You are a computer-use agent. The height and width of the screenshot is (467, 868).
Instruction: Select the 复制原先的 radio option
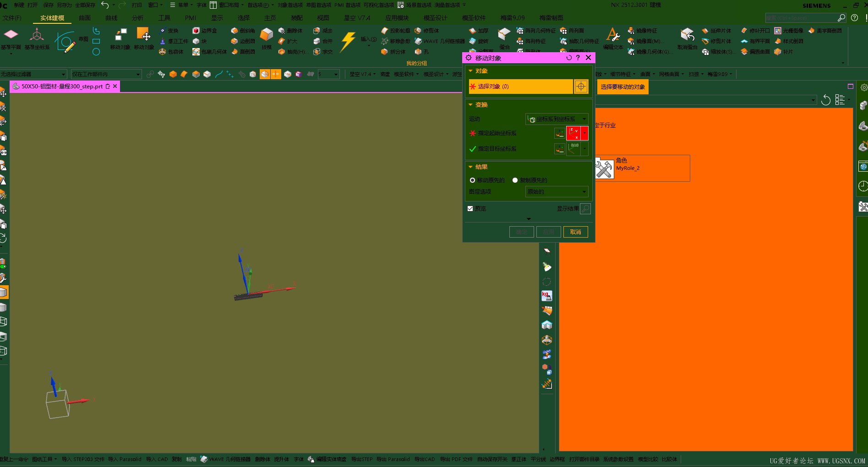click(x=515, y=180)
